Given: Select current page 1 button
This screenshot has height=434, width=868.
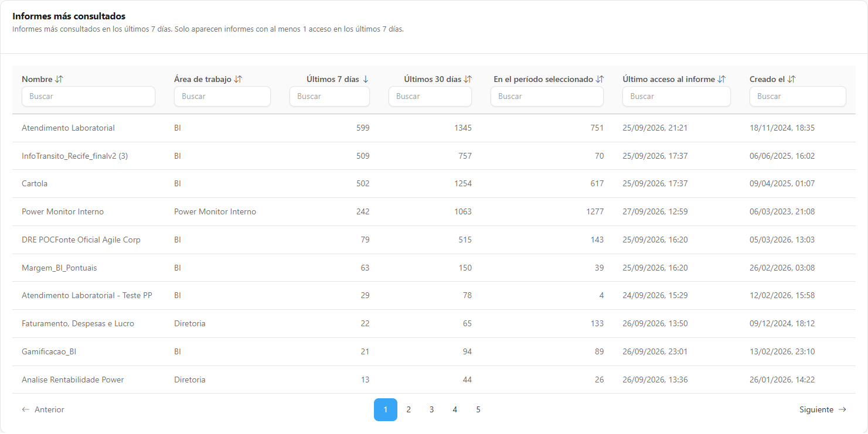Looking at the screenshot, I should [x=386, y=410].
